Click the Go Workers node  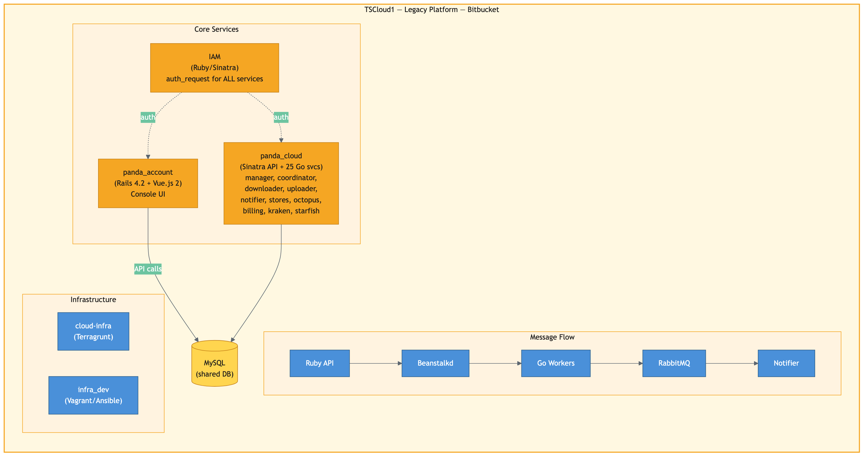(555, 363)
